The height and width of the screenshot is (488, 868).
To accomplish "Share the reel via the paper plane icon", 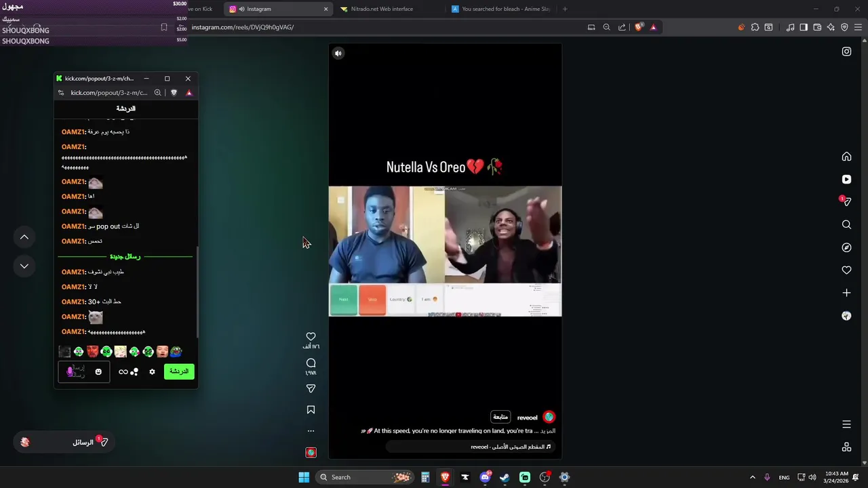I will point(311,388).
